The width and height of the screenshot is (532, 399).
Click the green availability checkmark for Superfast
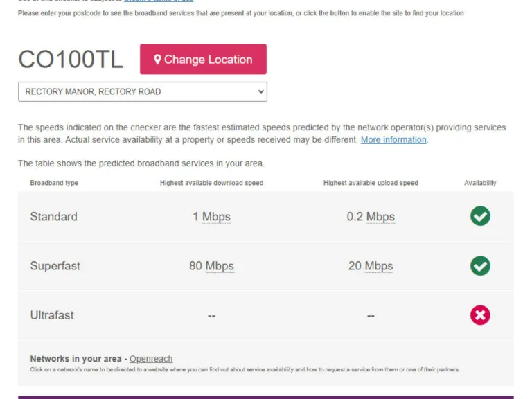(480, 266)
